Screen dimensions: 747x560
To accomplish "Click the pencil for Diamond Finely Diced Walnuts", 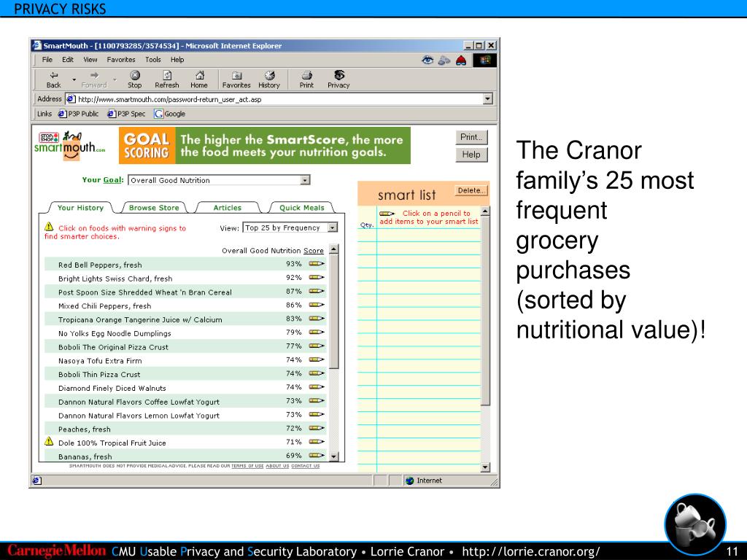I will pyautogui.click(x=317, y=387).
